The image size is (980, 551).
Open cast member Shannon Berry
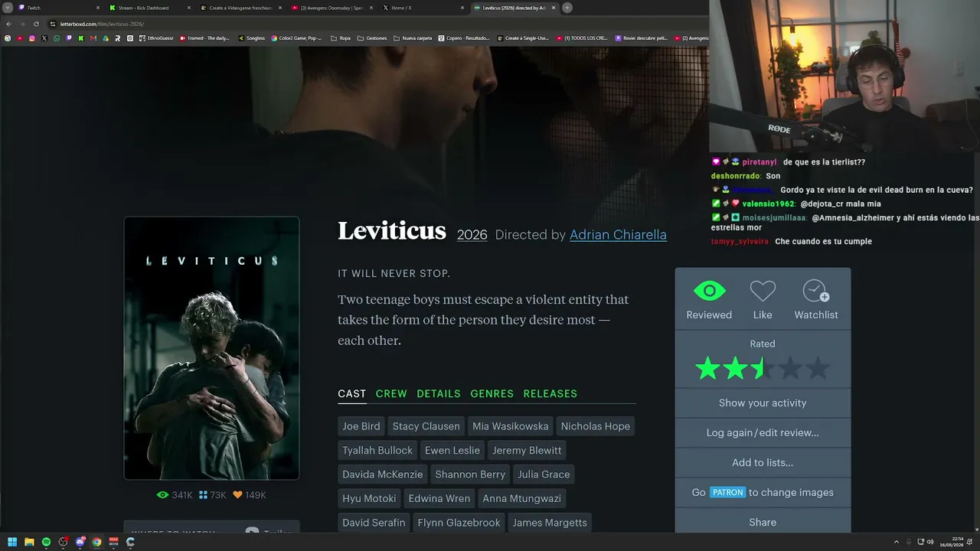tap(470, 474)
